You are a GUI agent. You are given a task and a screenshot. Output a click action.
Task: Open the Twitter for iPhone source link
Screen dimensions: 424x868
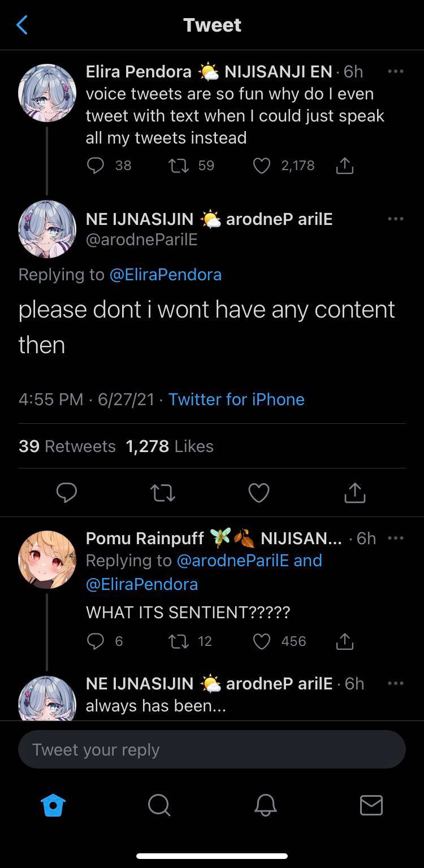(x=236, y=400)
